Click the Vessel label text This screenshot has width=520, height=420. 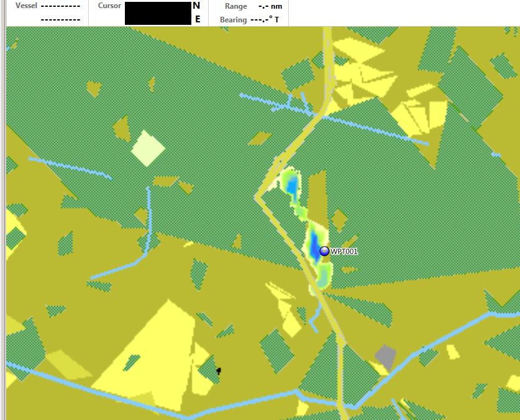click(26, 6)
